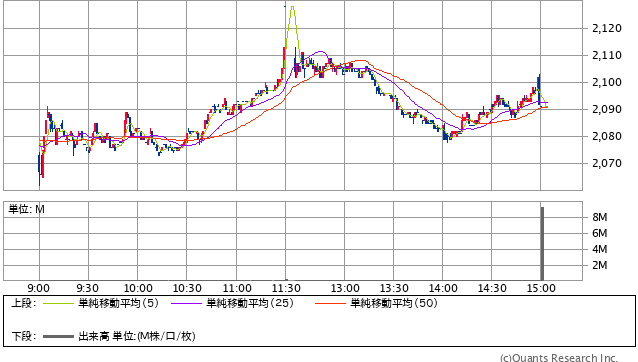Click the 単位: M label in volume panel
Image resolution: width=638 pixels, height=362 pixels.
tap(26, 209)
